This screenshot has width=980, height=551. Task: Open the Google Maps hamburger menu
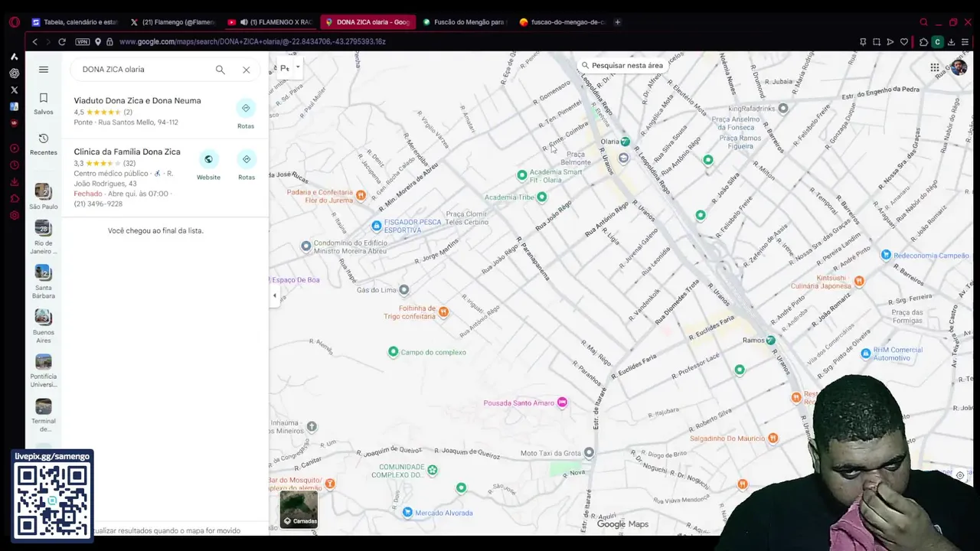pos(44,70)
